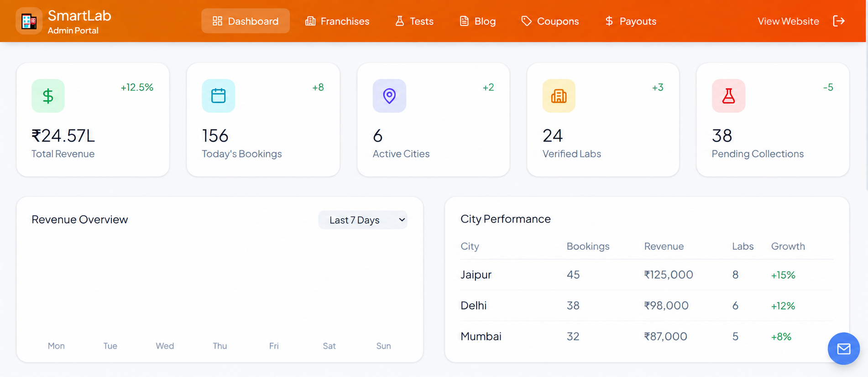
Task: Open the Last 7 Days dropdown
Action: (x=363, y=220)
